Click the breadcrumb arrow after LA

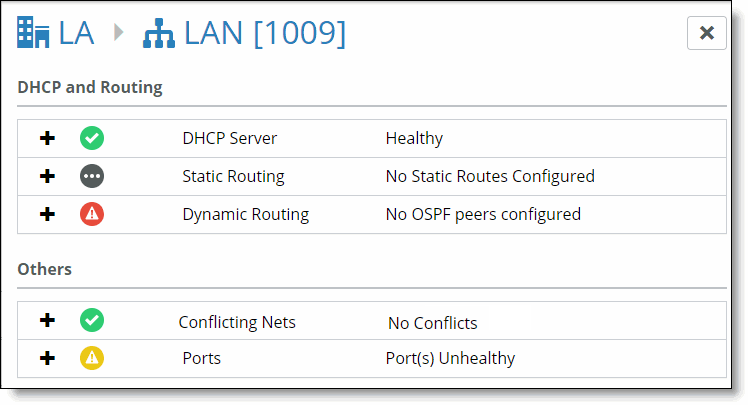coord(119,32)
